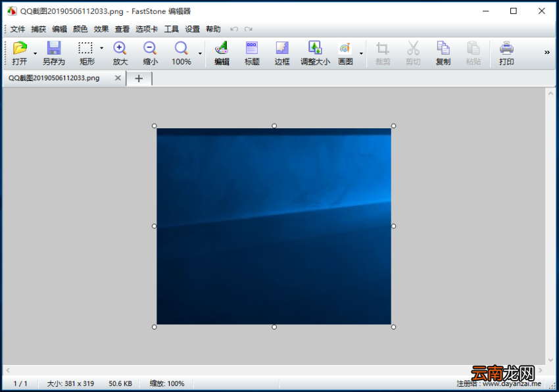The height and width of the screenshot is (392, 559).
Task: Open the Settings (设置) menu
Action: point(192,29)
